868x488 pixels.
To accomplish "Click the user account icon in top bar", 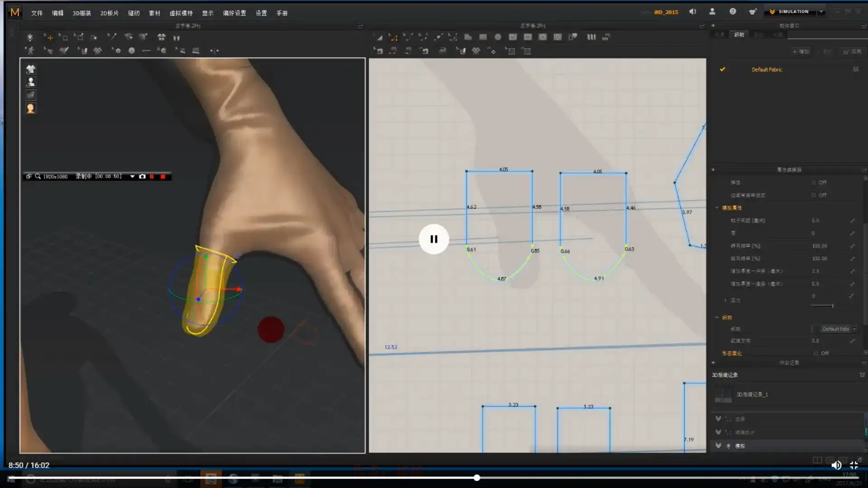I will pyautogui.click(x=712, y=12).
